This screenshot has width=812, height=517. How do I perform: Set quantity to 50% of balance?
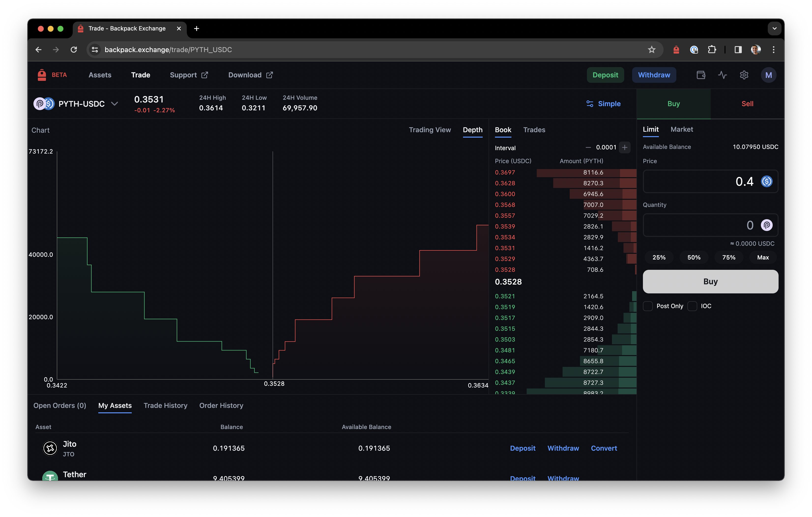tap(694, 257)
